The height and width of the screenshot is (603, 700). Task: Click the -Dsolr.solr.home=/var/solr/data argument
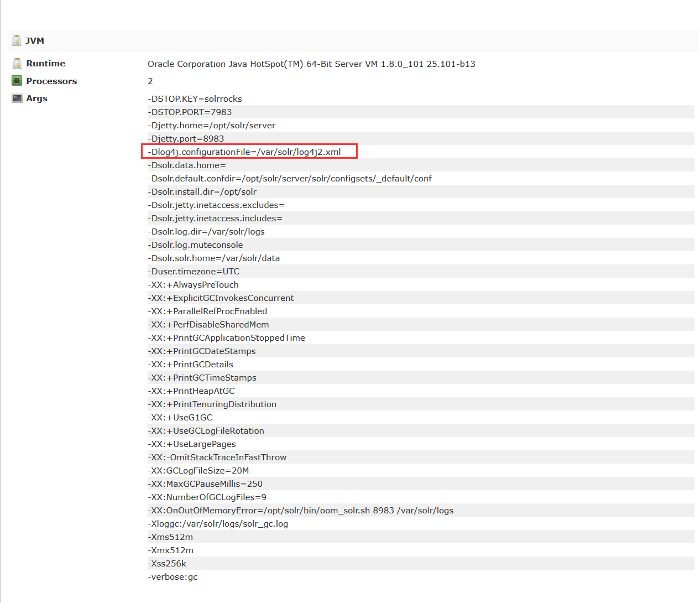pyautogui.click(x=213, y=258)
